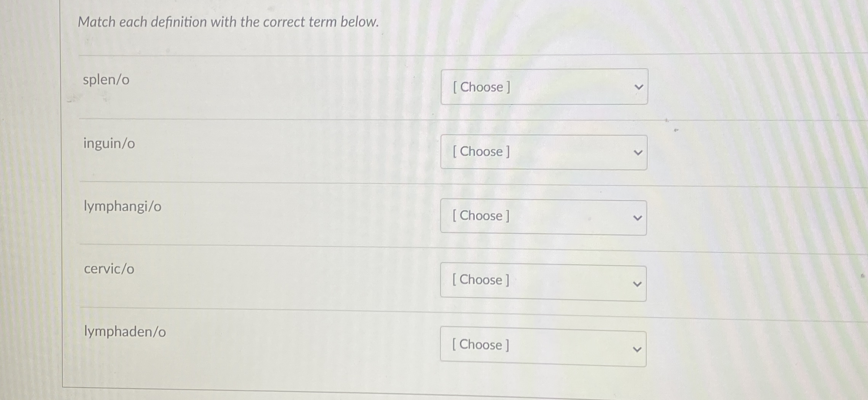Open the Choose dropdown for cervic/o
Viewport: 868px width, 400px height.
pyautogui.click(x=544, y=281)
